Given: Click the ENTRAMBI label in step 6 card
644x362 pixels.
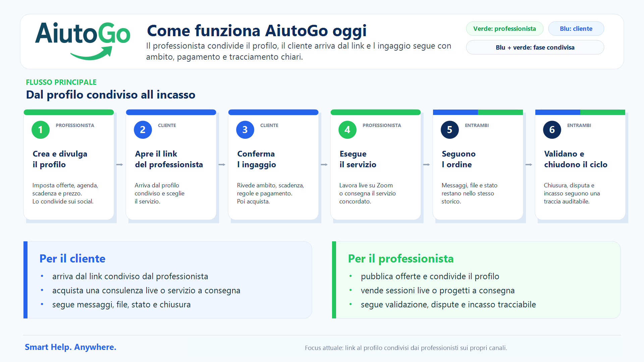Looking at the screenshot, I should 579,125.
